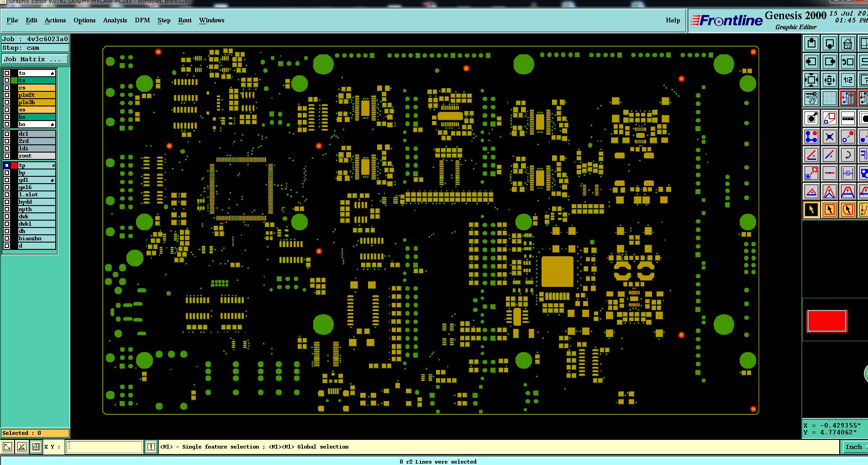Screen dimensions: 868x465
Task: Select the bs layer name
Action: [x=37, y=117]
